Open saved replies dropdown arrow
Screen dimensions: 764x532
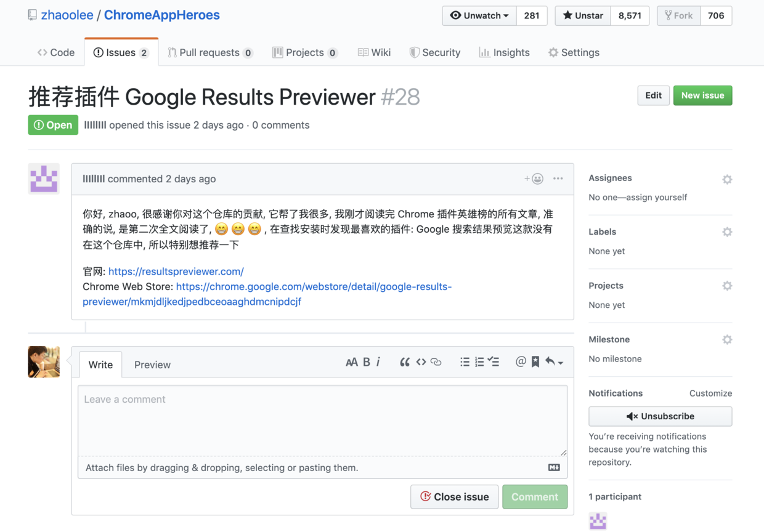(x=555, y=362)
